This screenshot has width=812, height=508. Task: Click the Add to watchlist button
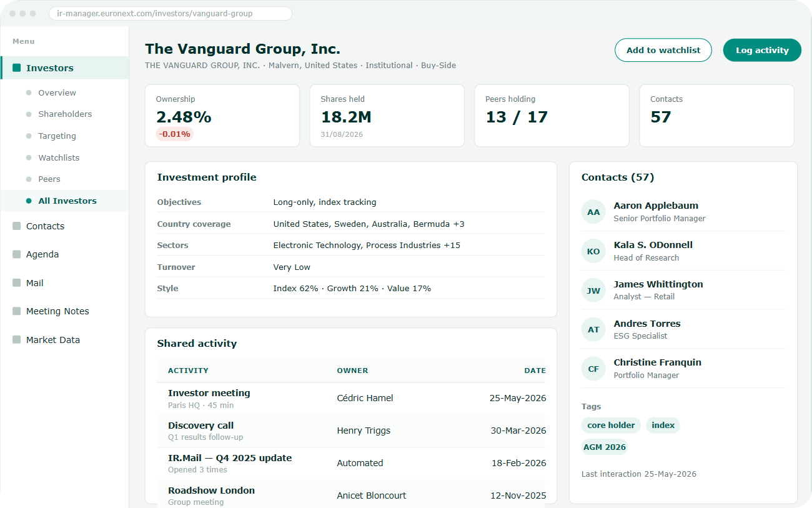click(663, 50)
